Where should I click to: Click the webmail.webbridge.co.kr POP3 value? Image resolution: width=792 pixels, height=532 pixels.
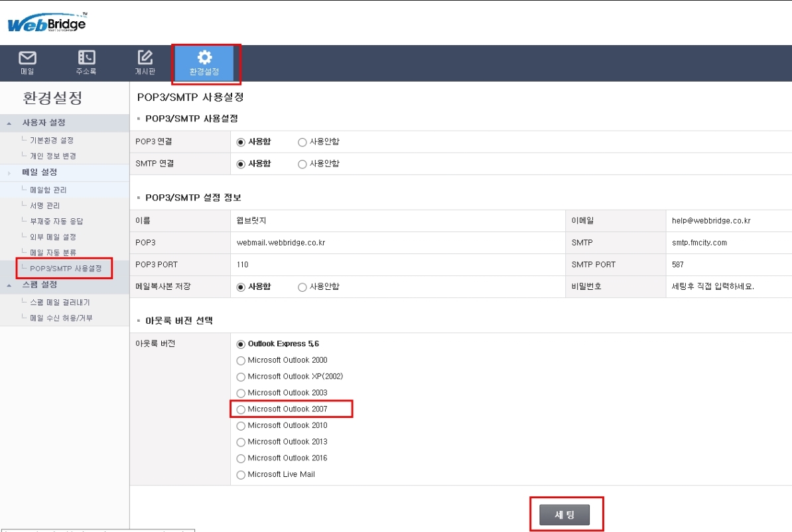[x=281, y=243]
